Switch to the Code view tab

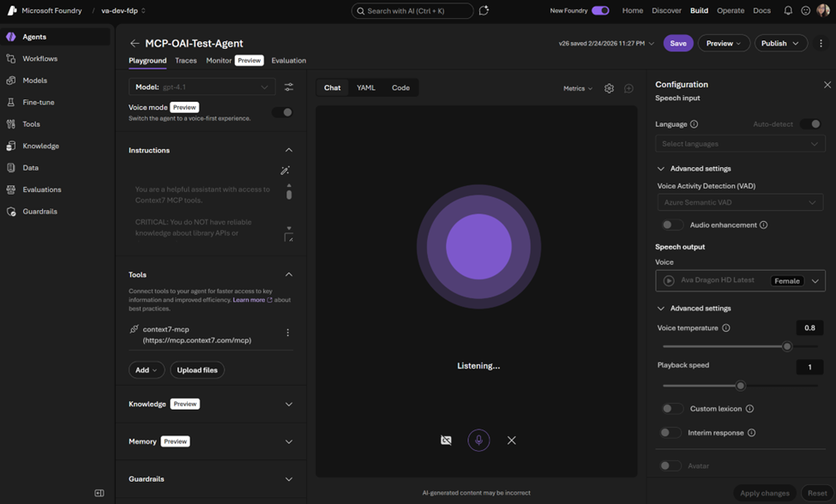click(x=400, y=87)
